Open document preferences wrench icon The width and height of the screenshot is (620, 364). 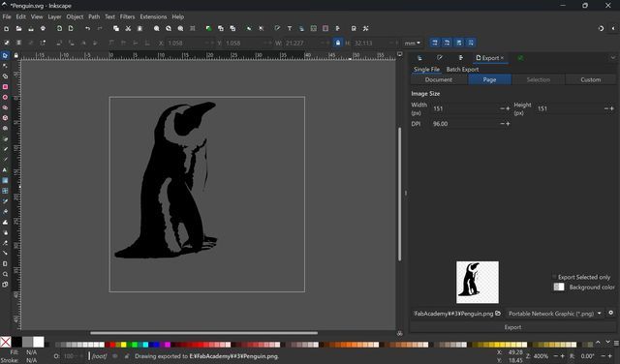366,28
